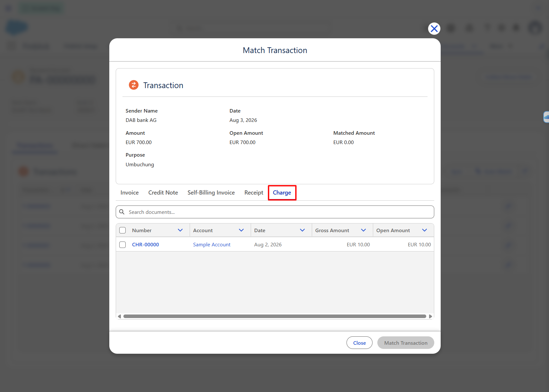Screen dimensions: 549x392
Task: Click the Matched Amount field label
Action: (354, 133)
